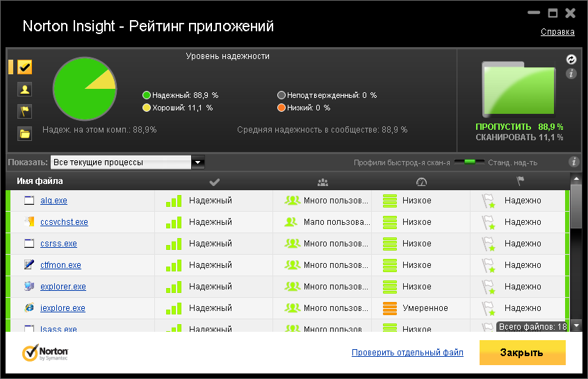The height and width of the screenshot is (379, 588).
Task: Open the ccsvchst.exe file link
Action: point(64,221)
